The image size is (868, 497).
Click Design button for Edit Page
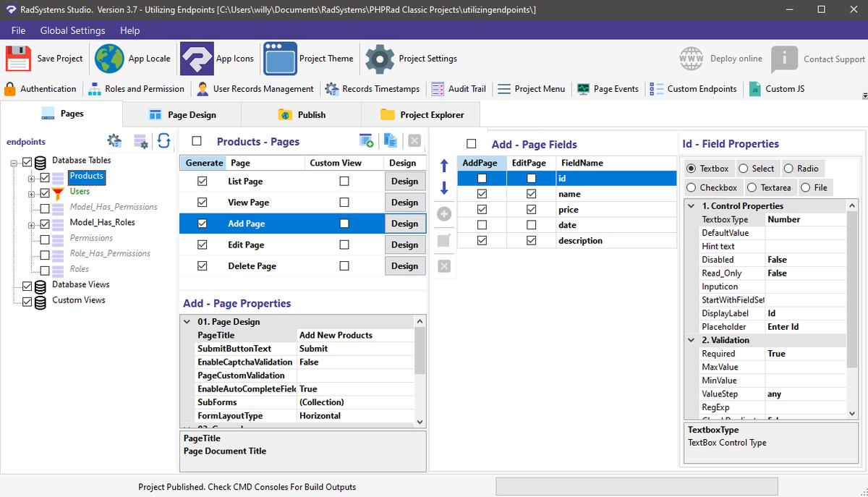[x=404, y=245]
